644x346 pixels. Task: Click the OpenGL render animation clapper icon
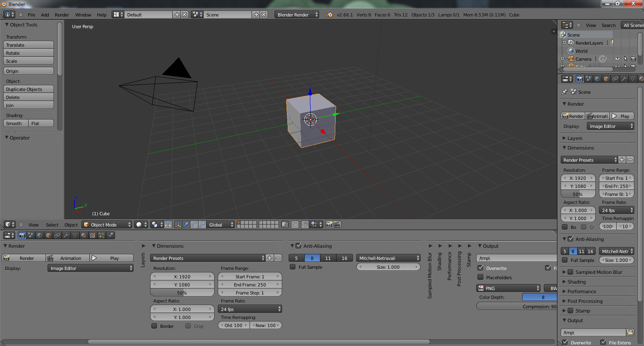coord(337,224)
